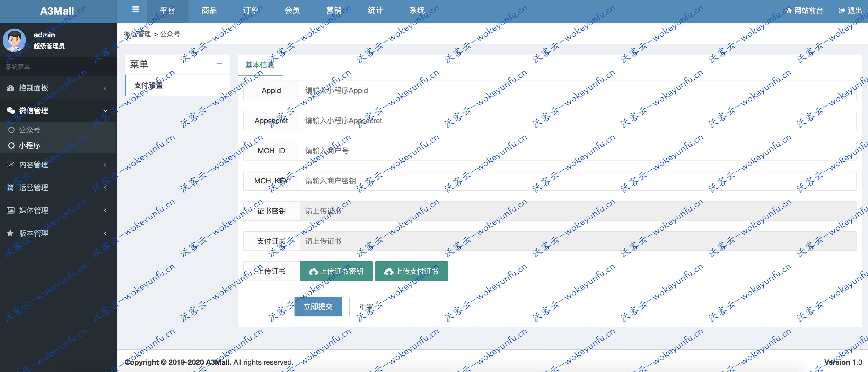Click the circle icon beside 小程序
868x372 pixels.
11,145
